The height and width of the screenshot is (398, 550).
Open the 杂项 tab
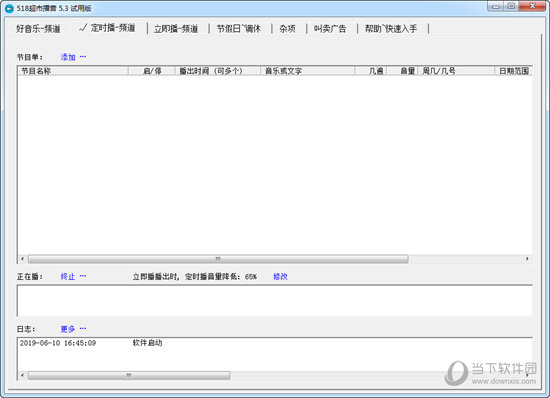(287, 29)
